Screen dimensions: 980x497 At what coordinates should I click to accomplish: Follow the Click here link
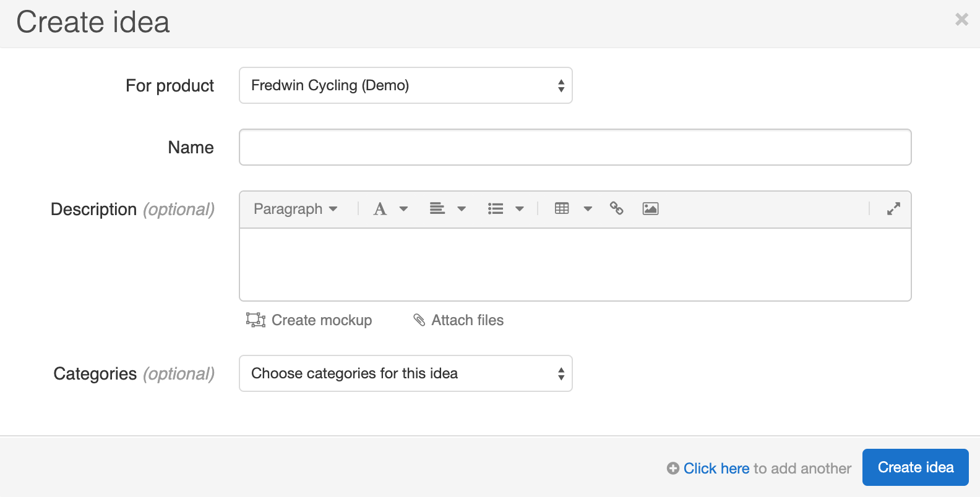click(x=716, y=469)
